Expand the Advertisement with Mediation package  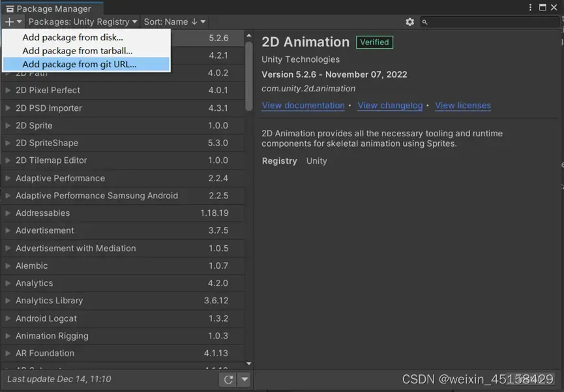[x=8, y=249]
